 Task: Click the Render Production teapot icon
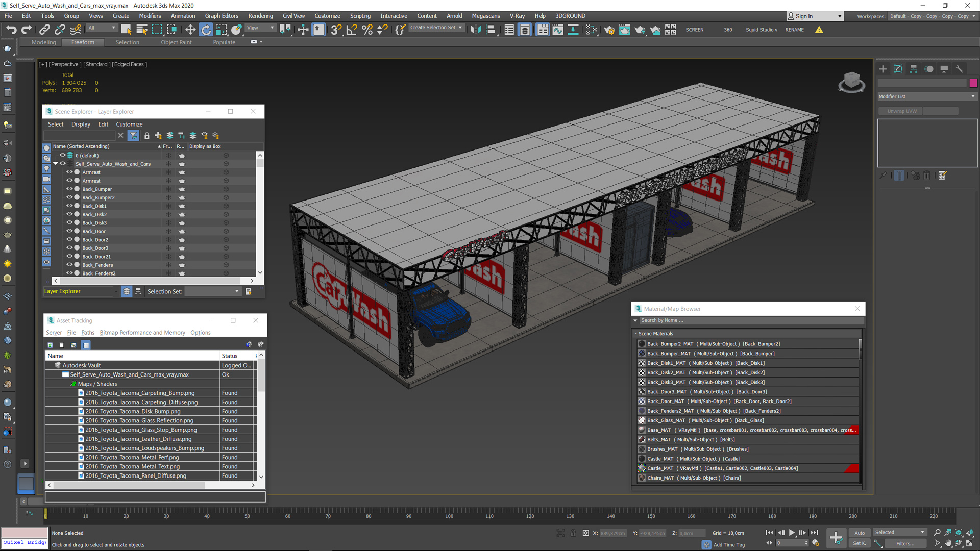[x=640, y=30]
